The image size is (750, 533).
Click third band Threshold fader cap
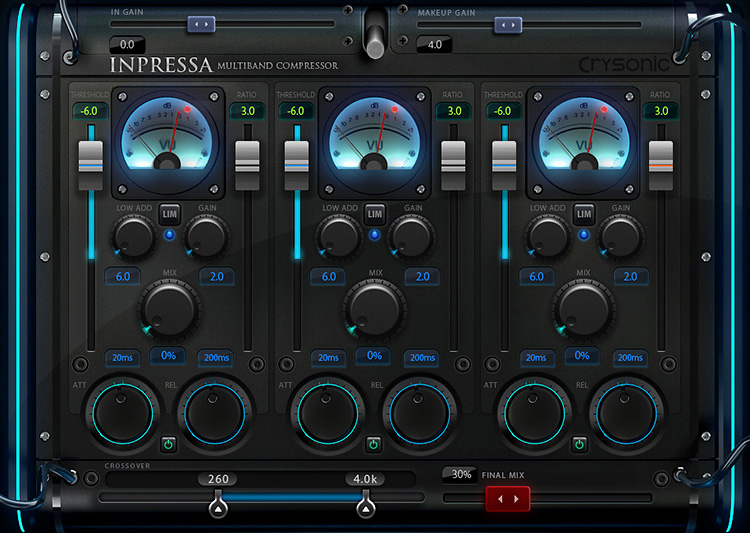click(504, 166)
